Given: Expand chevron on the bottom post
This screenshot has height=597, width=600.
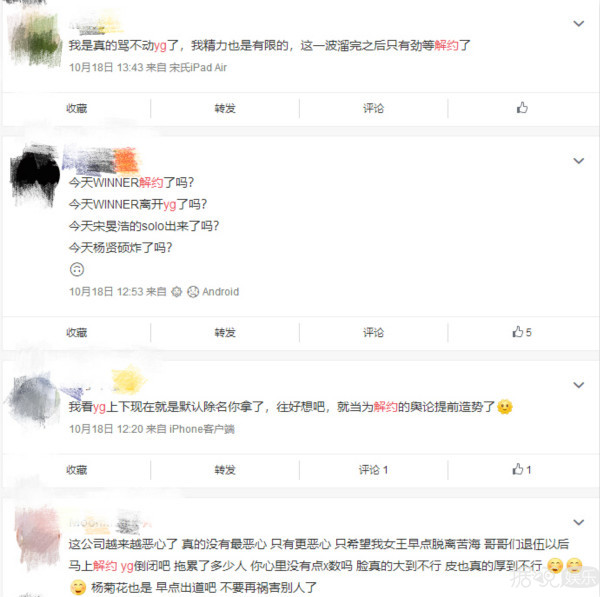Looking at the screenshot, I should tap(579, 522).
